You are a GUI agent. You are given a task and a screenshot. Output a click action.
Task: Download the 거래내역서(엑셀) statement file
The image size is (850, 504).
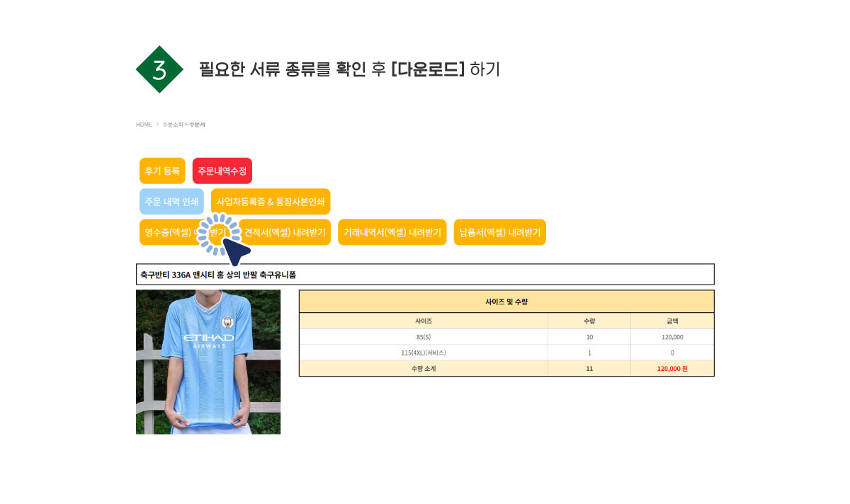[x=392, y=232]
